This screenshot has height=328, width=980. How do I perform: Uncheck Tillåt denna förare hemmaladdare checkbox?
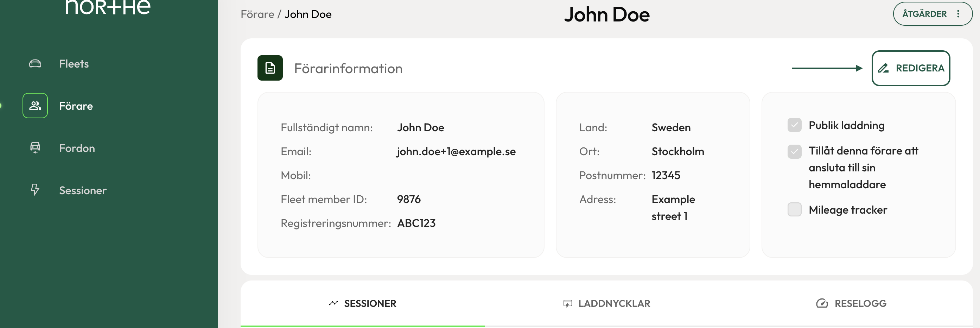coord(794,151)
